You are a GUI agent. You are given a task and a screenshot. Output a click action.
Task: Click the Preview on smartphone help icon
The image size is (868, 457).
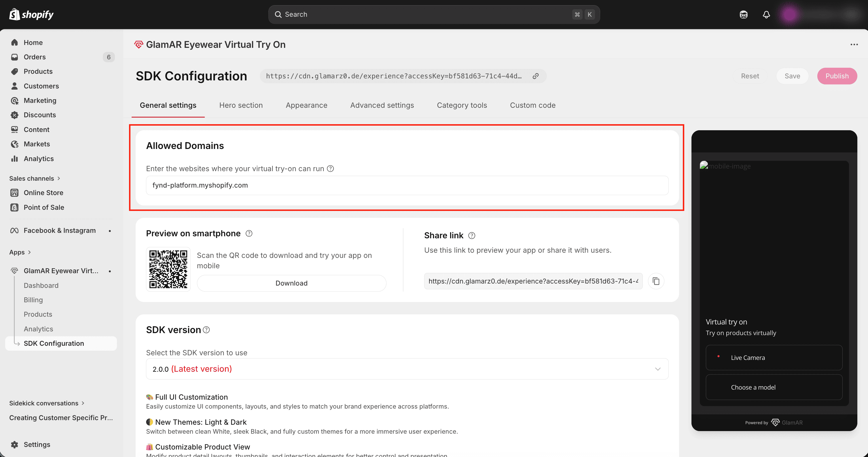coord(249,233)
